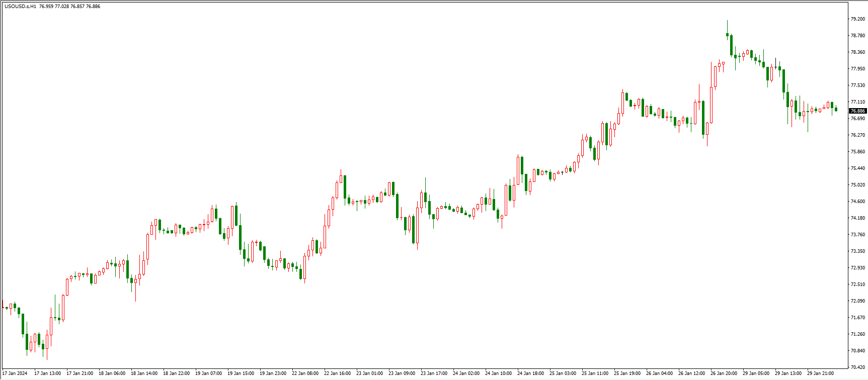
Task: Select the 24 Jan 18:00 time label
Action: [x=530, y=373]
